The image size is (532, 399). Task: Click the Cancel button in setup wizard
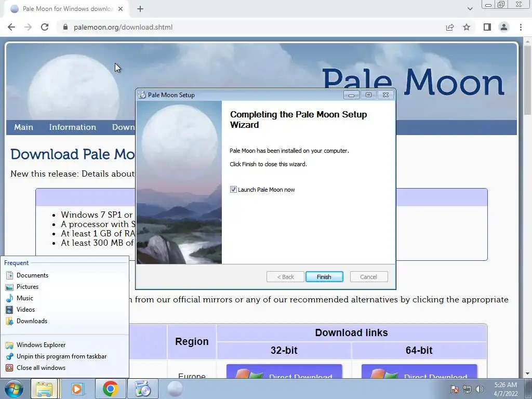(368, 277)
